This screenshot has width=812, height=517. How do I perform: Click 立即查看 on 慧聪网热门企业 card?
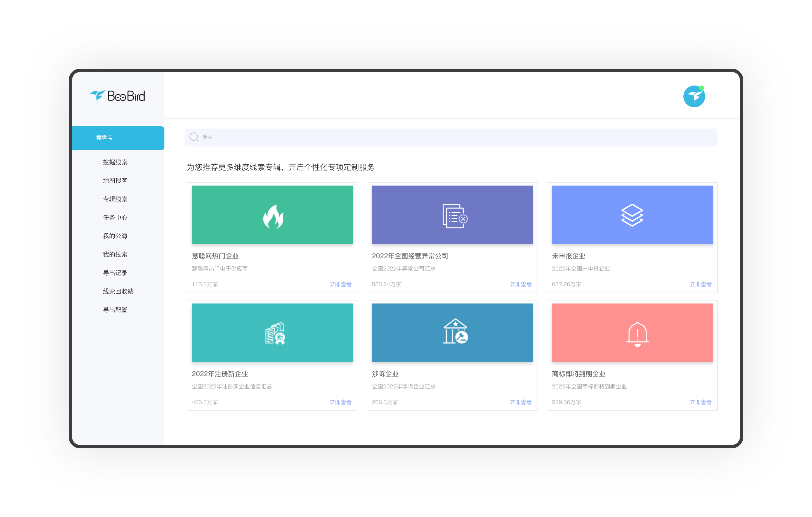340,284
